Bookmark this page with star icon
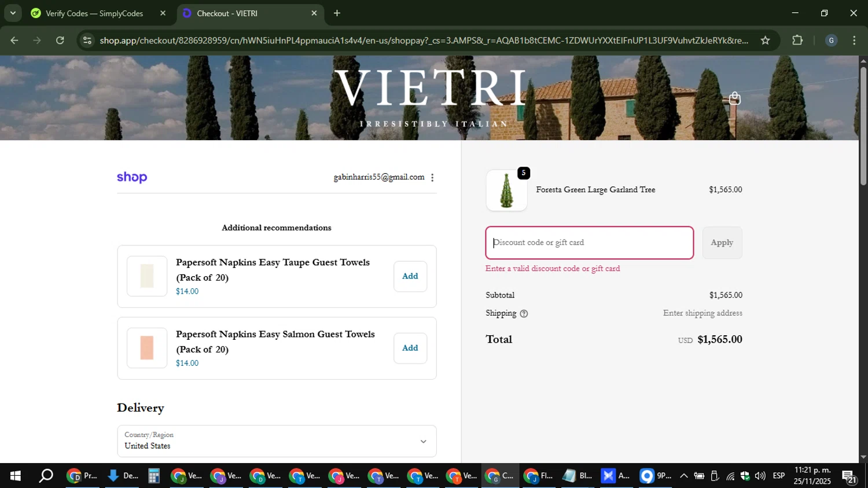The height and width of the screenshot is (488, 868). coord(765,40)
